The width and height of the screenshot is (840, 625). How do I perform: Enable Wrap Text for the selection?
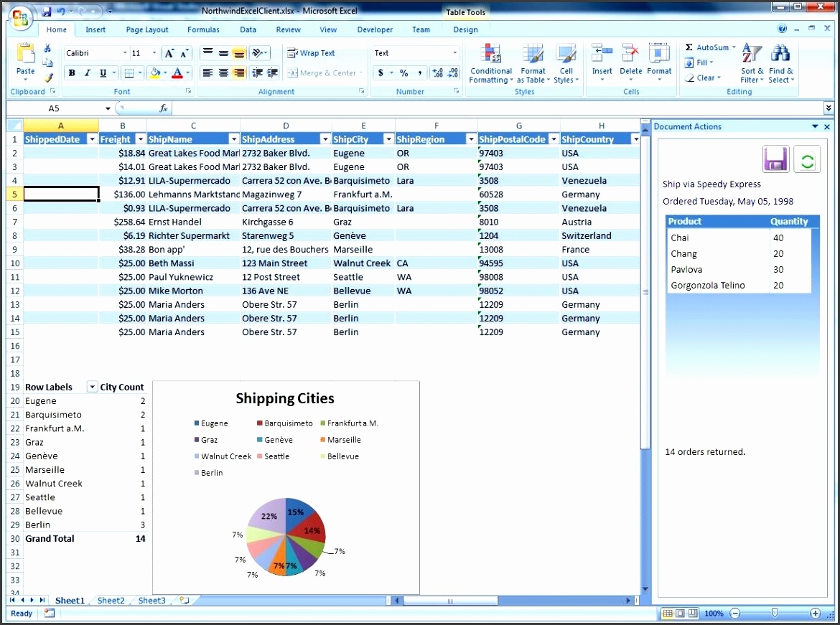(317, 52)
